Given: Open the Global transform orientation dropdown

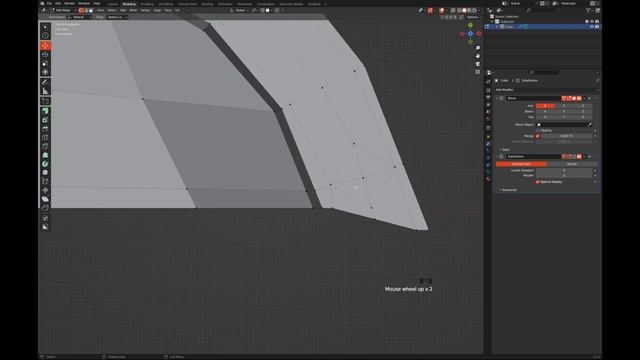Looking at the screenshot, I should tap(239, 10).
